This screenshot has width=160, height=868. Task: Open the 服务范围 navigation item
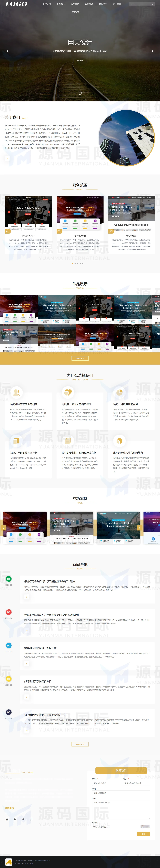pos(103,4)
